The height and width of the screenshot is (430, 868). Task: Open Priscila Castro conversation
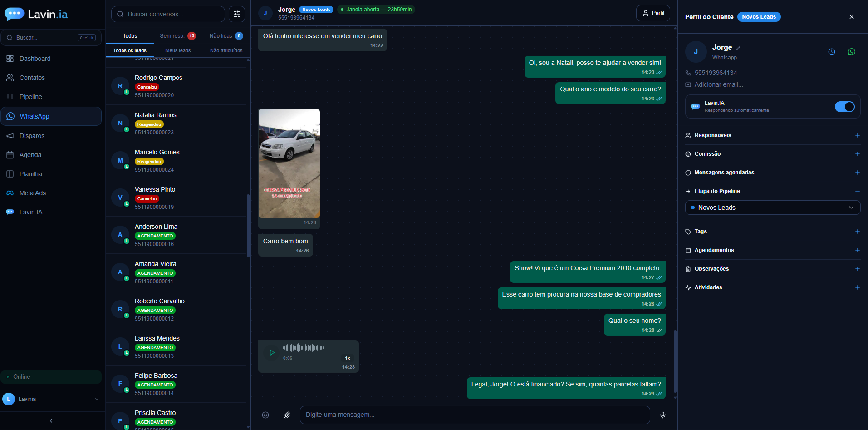click(176, 416)
